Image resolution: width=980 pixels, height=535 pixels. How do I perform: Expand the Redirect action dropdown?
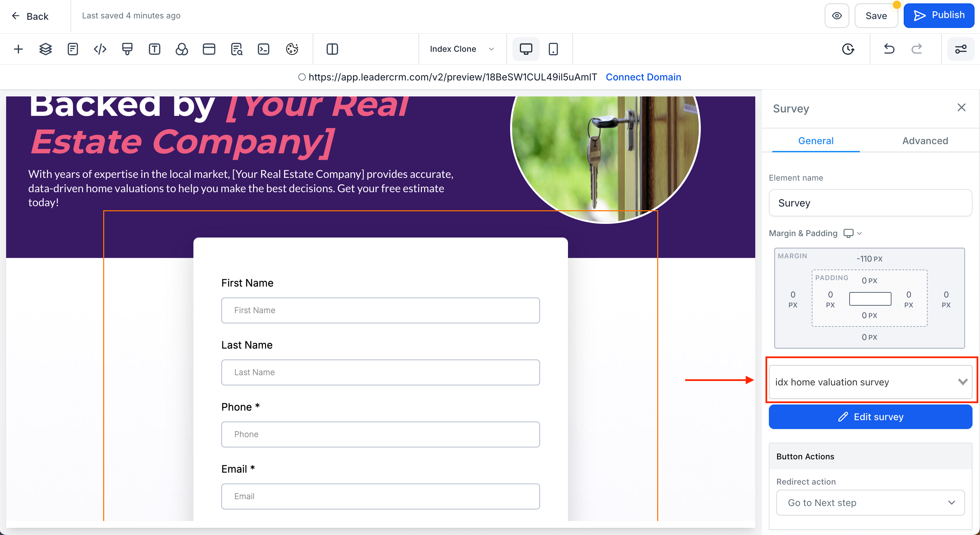pyautogui.click(x=870, y=503)
